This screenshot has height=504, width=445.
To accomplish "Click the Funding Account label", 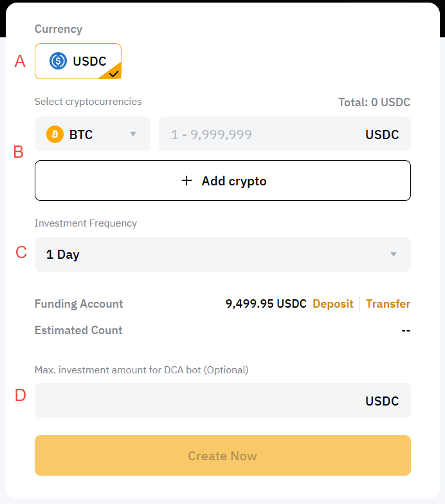I will tap(78, 304).
